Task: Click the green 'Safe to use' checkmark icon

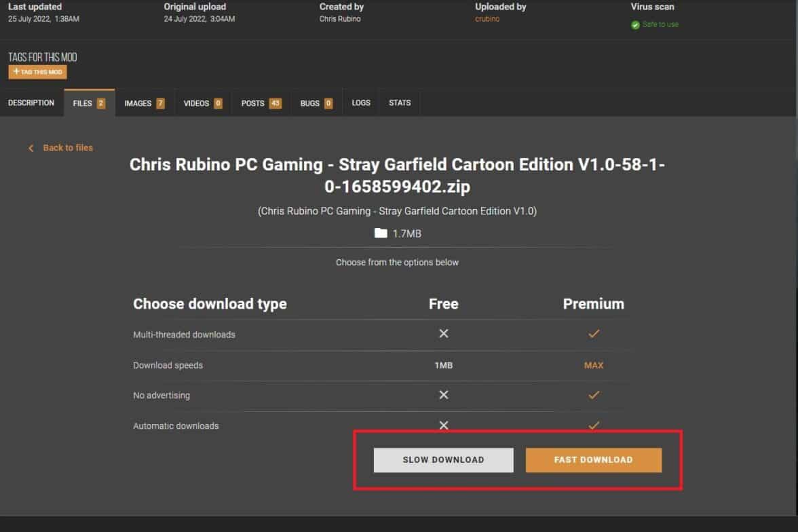Action: [x=635, y=25]
